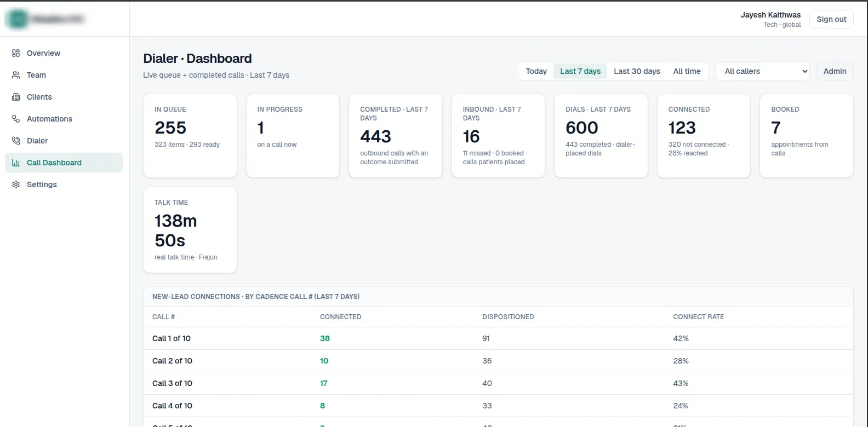Click the Live queue + completed calls subtitle
Viewport: 868px width, 427px height.
click(x=216, y=75)
